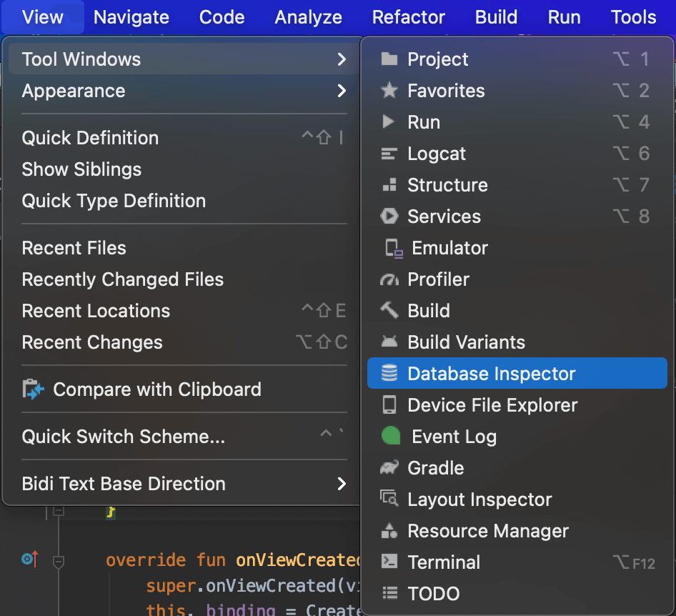
Task: Select Recent Changes
Action: pyautogui.click(x=184, y=342)
